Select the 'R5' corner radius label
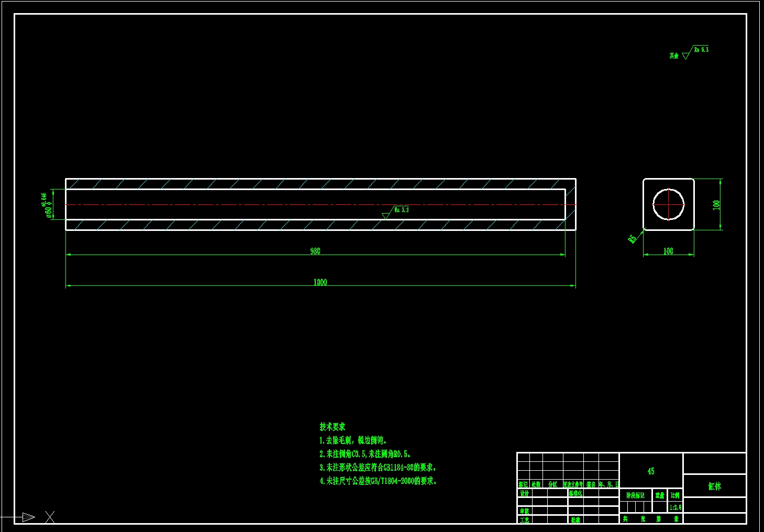The height and width of the screenshot is (532, 764). [x=632, y=239]
